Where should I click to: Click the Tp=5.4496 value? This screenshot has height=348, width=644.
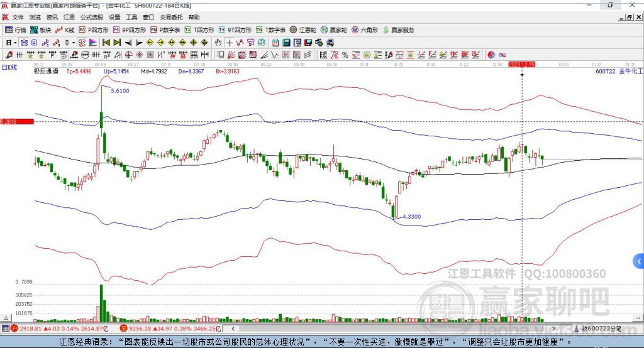click(79, 71)
